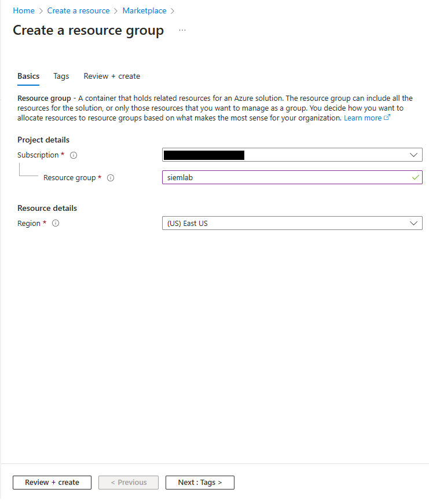The width and height of the screenshot is (429, 504).
Task: Click the Subscription field label
Action: pyautogui.click(x=38, y=155)
